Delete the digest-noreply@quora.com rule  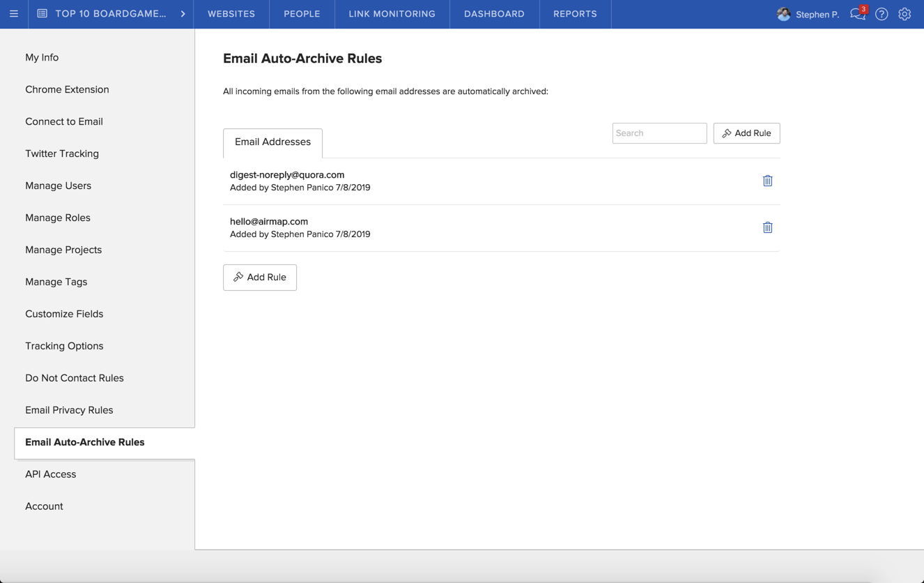(x=767, y=181)
